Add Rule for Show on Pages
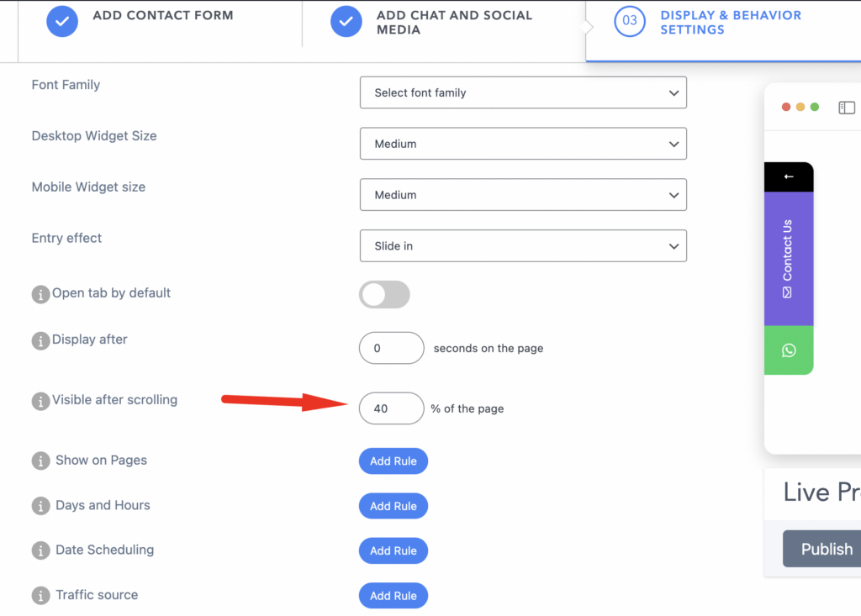Image resolution: width=861 pixels, height=616 pixels. tap(394, 461)
